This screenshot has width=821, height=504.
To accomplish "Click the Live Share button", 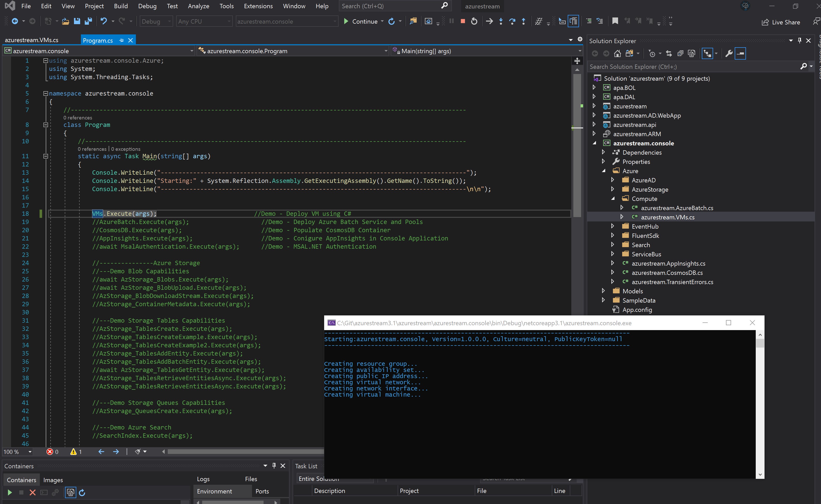I will click(781, 22).
